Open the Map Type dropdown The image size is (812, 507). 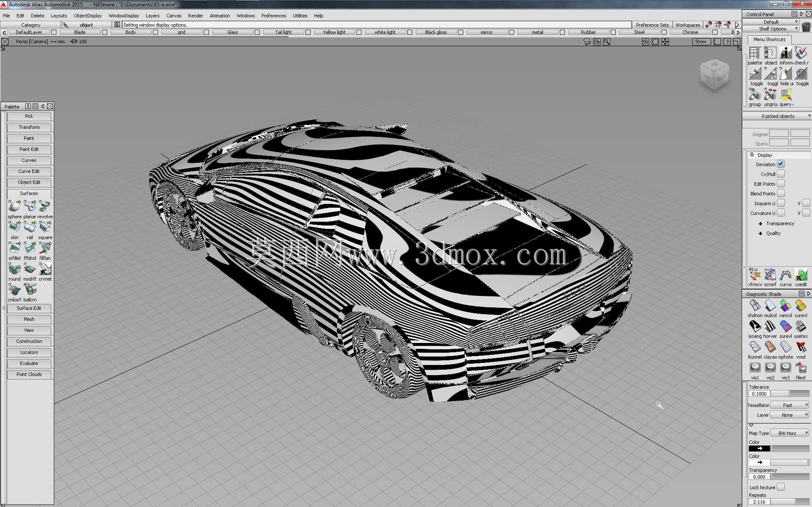pyautogui.click(x=790, y=433)
